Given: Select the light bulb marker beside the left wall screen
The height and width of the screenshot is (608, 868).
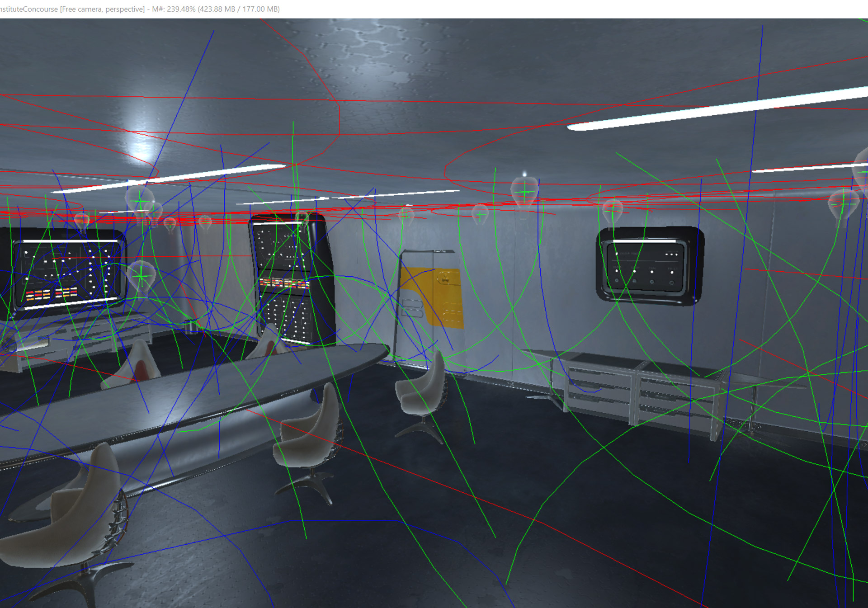Looking at the screenshot, I should click(x=141, y=276).
